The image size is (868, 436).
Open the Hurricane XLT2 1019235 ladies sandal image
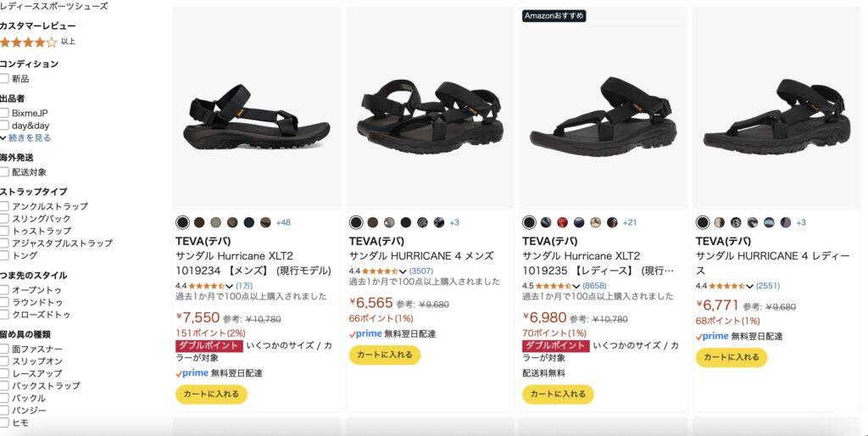603,109
